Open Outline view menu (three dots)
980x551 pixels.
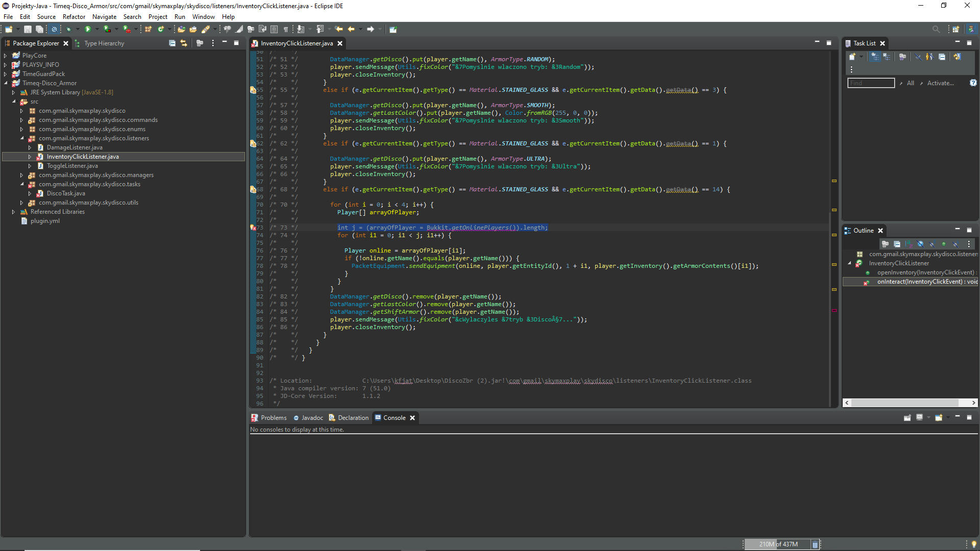pyautogui.click(x=969, y=244)
